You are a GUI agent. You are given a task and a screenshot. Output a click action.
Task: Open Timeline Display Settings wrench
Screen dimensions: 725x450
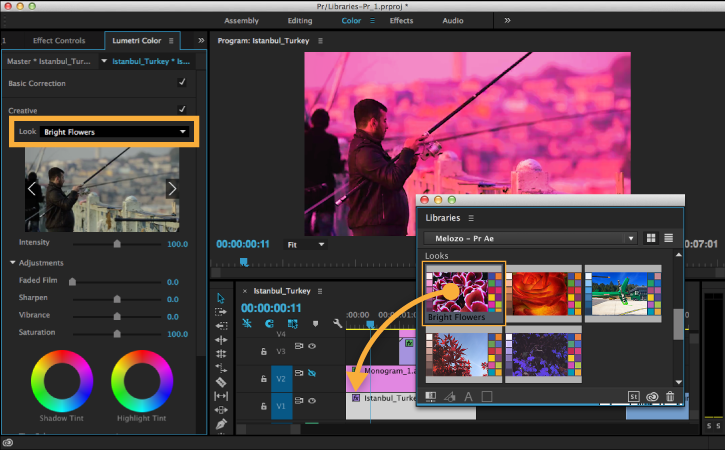(x=337, y=324)
